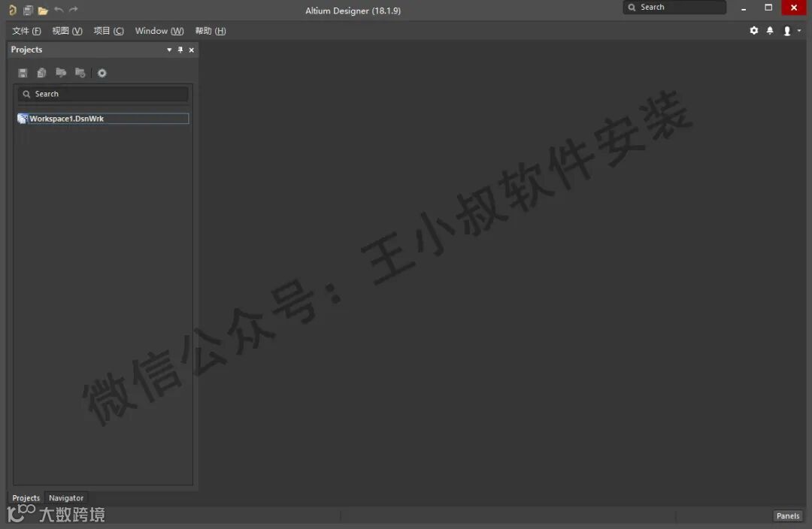Click the Save All icon in title bar
This screenshot has width=812, height=529.
point(28,10)
